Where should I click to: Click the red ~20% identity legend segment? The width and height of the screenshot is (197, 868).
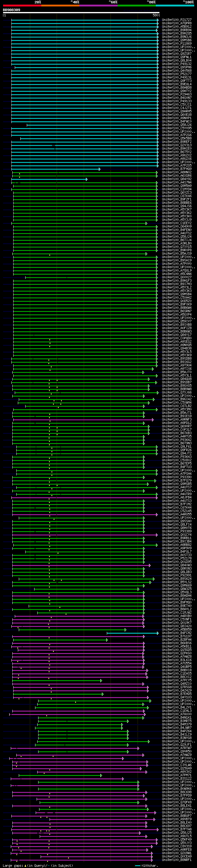pos(22,6)
